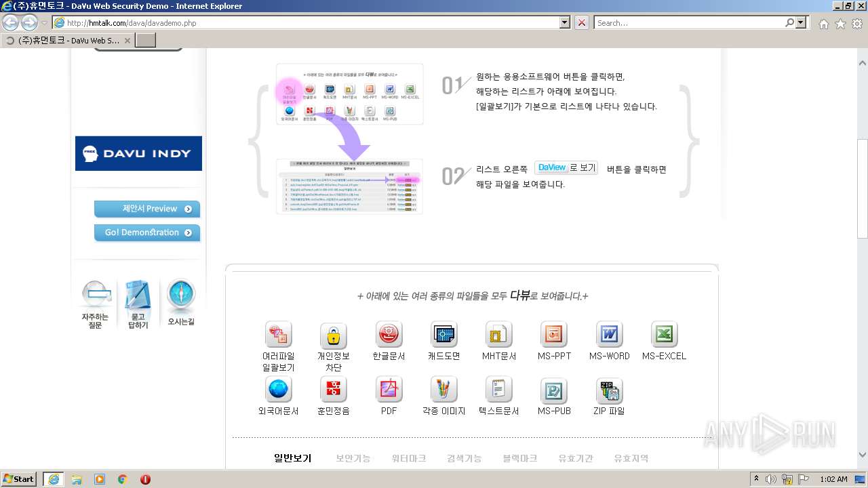
Task: Open the 한글문서 icon
Action: [389, 335]
